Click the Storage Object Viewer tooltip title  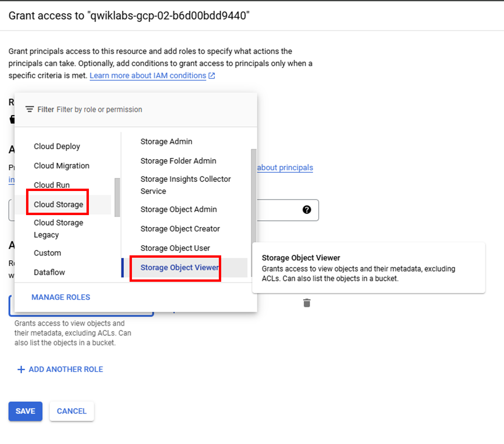pos(301,258)
